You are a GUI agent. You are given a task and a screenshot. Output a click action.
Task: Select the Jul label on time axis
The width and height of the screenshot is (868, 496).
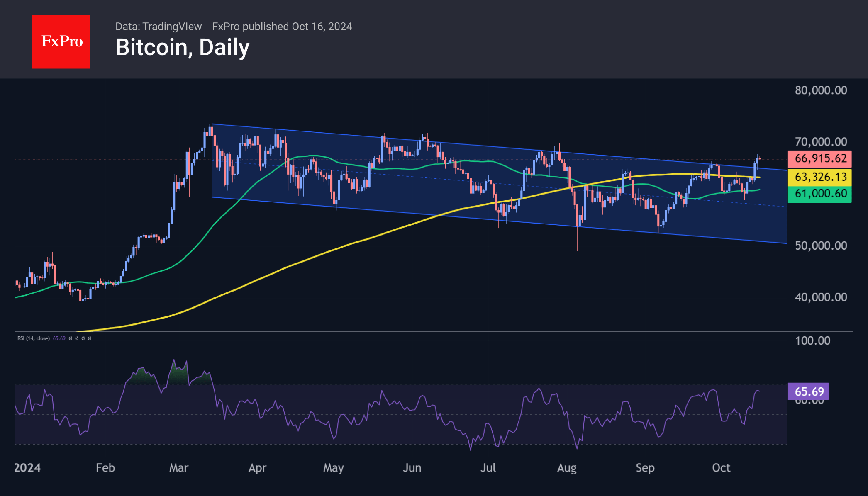tap(488, 468)
